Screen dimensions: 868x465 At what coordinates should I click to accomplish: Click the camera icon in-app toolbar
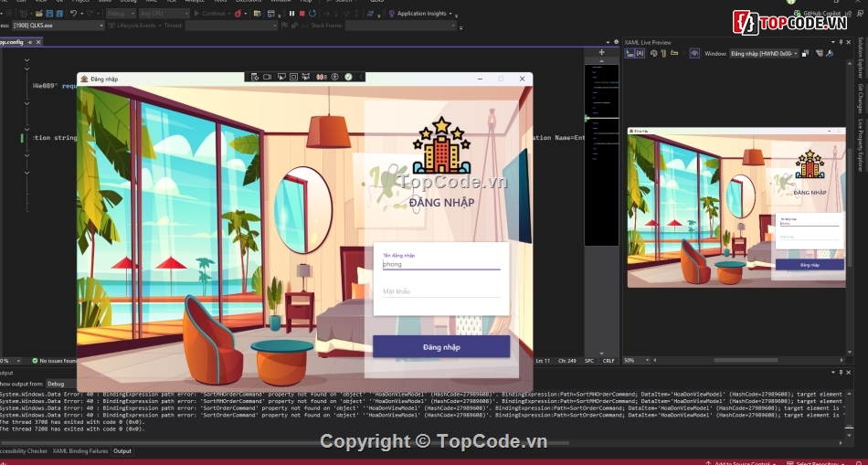[267, 77]
